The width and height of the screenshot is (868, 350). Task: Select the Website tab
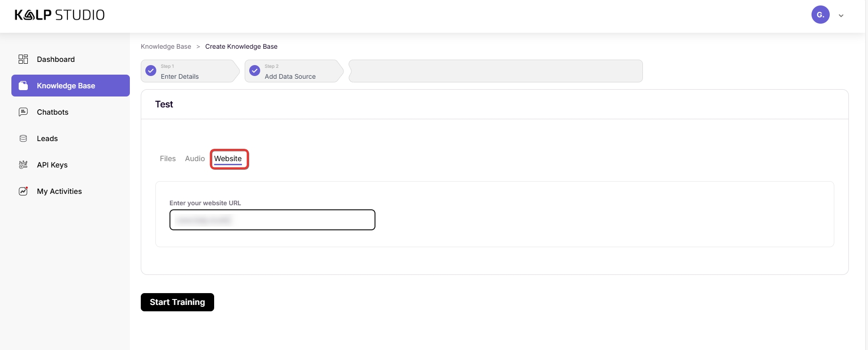pyautogui.click(x=228, y=158)
